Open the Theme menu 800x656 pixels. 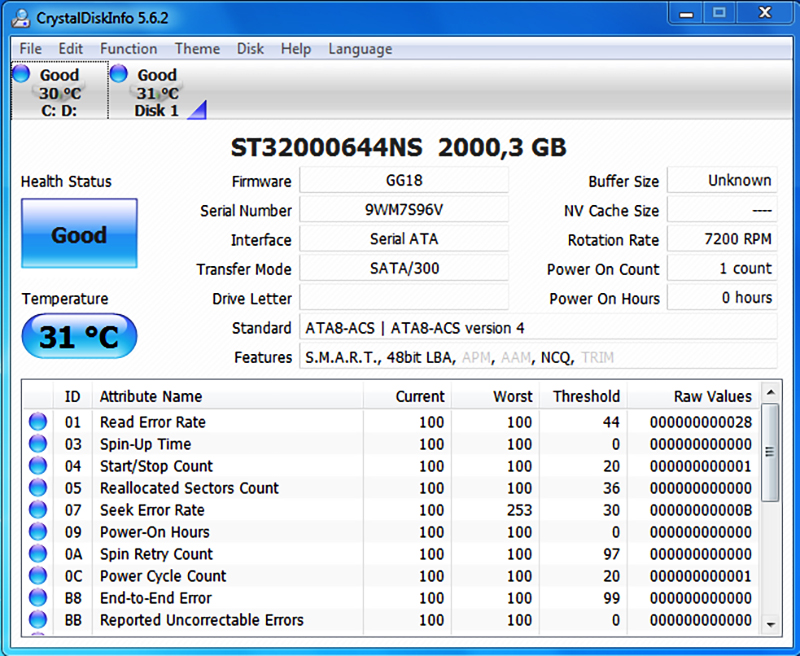click(x=197, y=48)
